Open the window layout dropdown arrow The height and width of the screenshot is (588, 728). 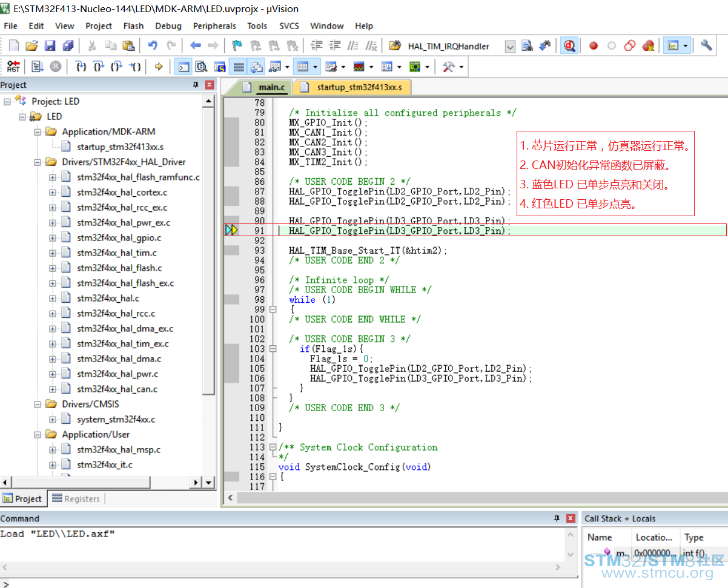pos(686,45)
